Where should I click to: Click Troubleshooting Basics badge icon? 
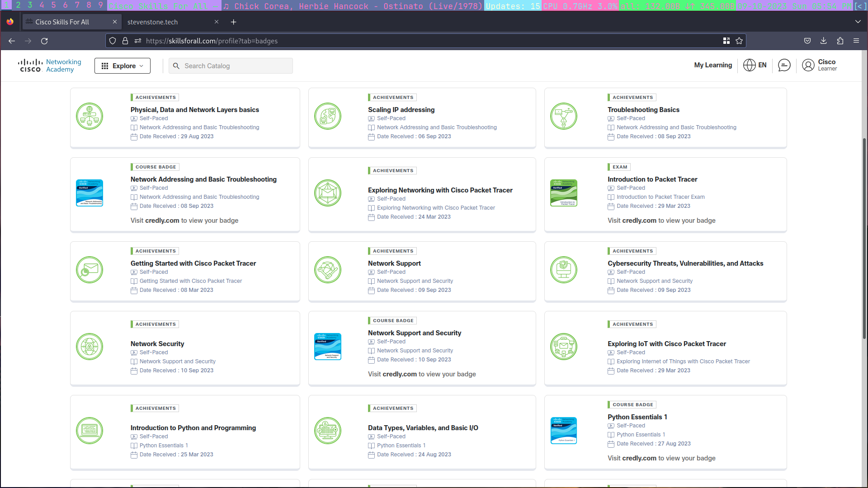[x=564, y=116]
